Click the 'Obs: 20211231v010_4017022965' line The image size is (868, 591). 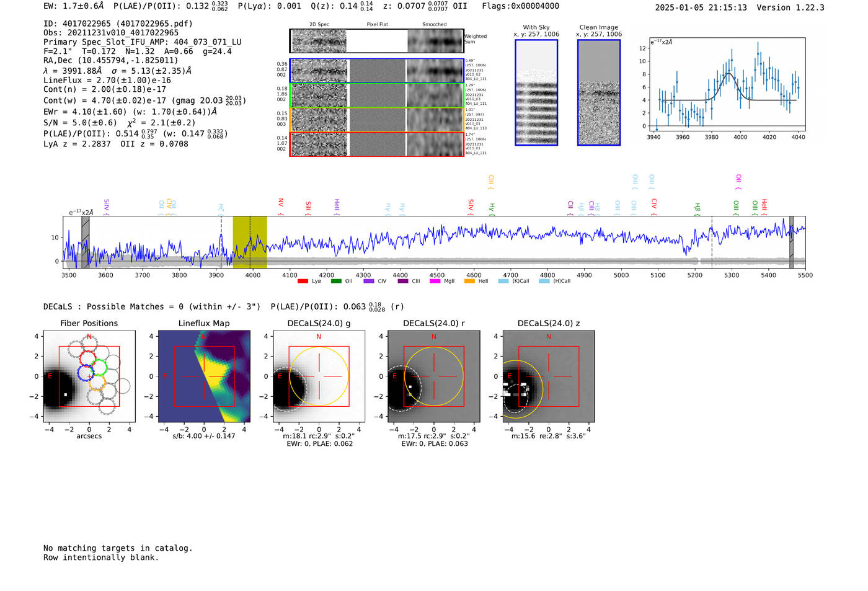coord(111,33)
